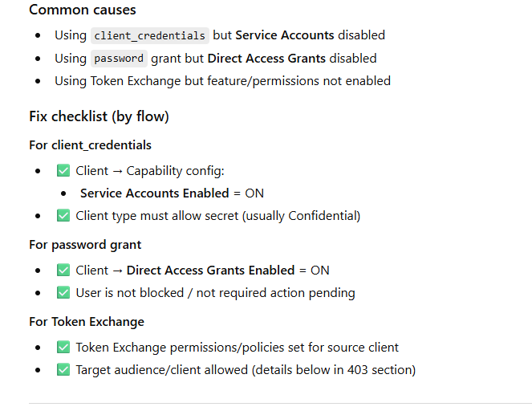Image resolution: width=532 pixels, height=411 pixels.
Task: Click checkmark beside Target audience/client allowed
Action: (x=63, y=370)
